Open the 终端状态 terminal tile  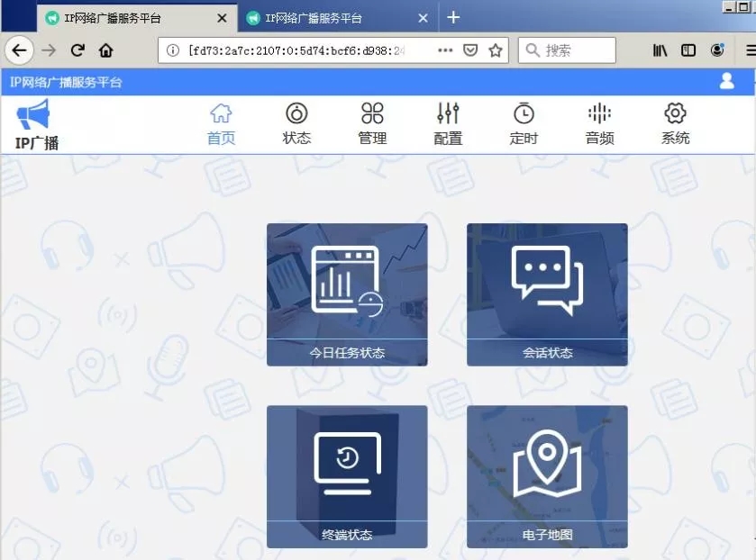tap(347, 476)
